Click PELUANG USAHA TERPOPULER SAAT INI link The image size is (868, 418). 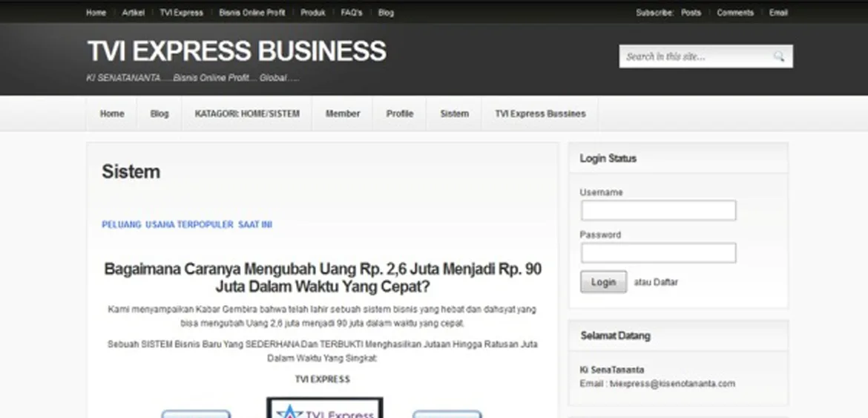187,224
